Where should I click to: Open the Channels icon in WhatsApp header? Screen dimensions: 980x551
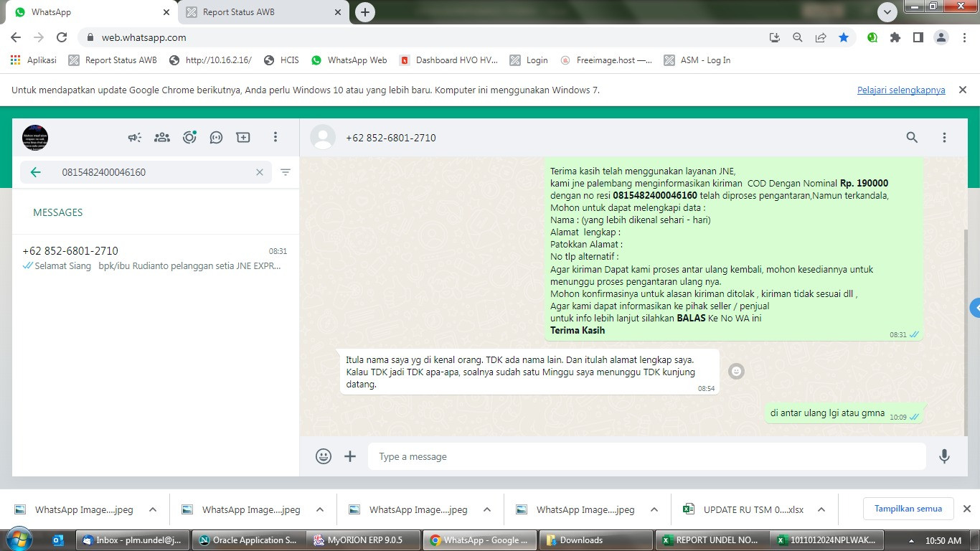click(x=216, y=137)
